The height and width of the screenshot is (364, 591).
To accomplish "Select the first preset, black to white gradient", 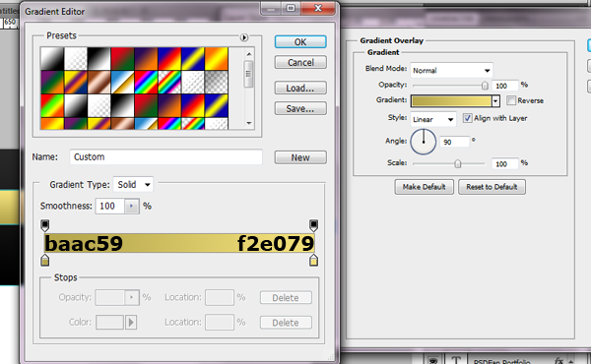I will tap(52, 59).
